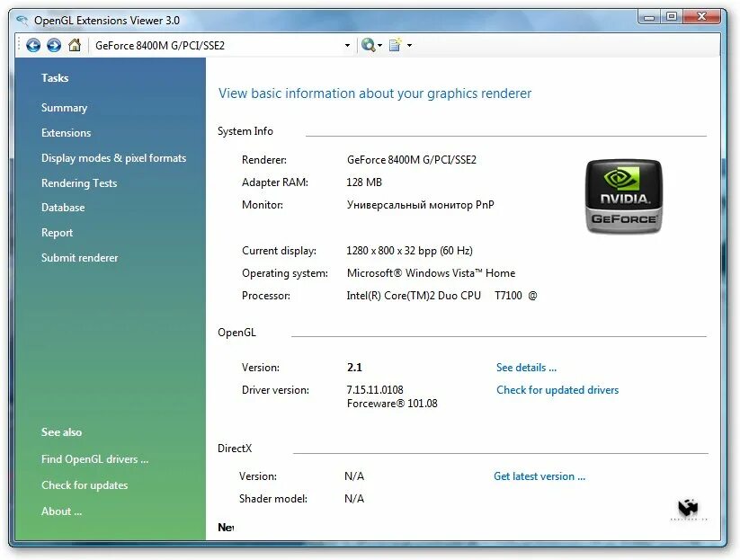The width and height of the screenshot is (740, 560).
Task: Click the application icon in the title bar
Action: pos(22,20)
